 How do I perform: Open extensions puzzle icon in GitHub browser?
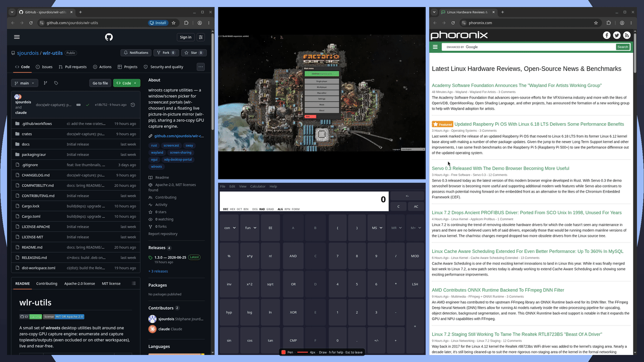186,23
